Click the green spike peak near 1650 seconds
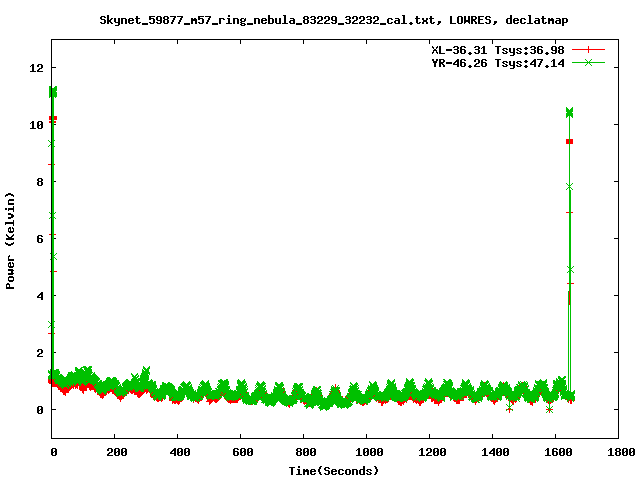 [x=569, y=112]
